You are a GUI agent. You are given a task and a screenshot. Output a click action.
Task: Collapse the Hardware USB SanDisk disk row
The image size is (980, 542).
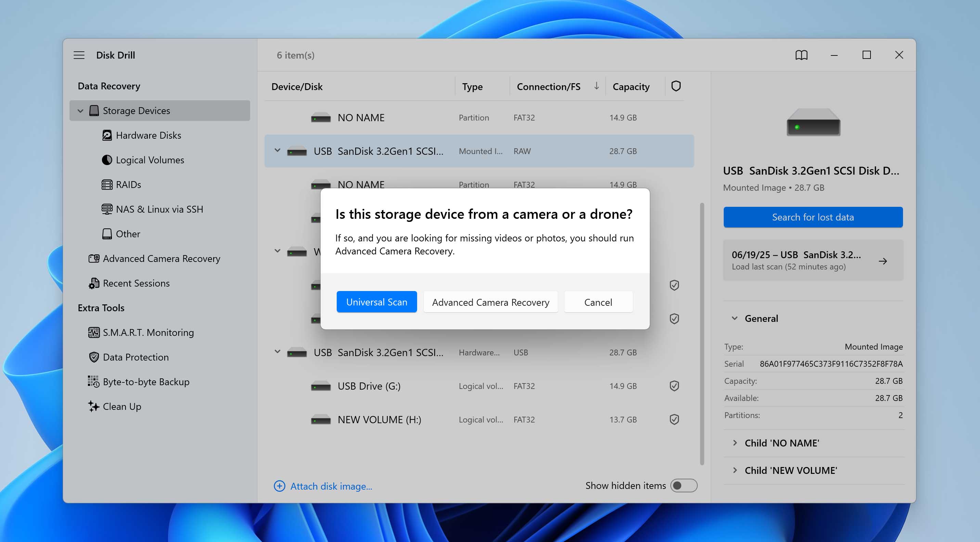(278, 352)
